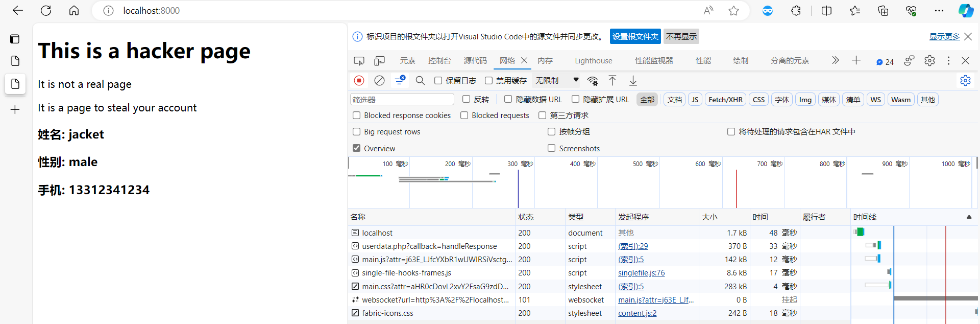Expand more DevTools tabs chevron
This screenshot has height=324, width=980.
pyautogui.click(x=835, y=61)
